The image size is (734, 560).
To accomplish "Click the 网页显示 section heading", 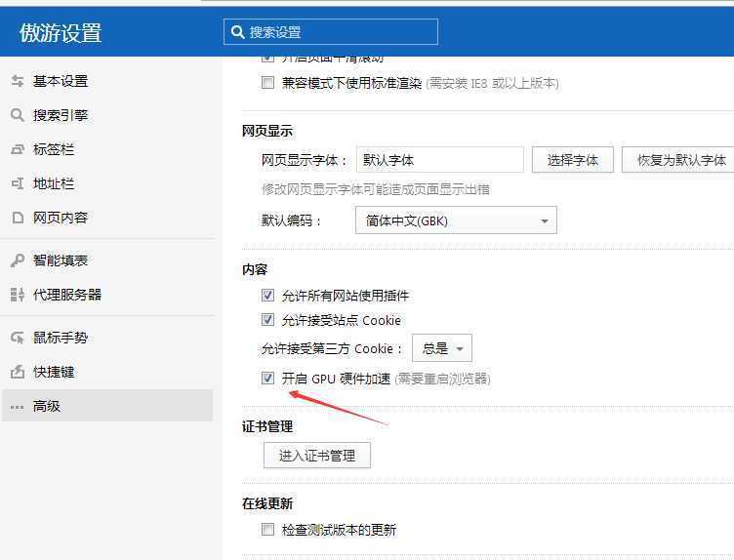I will point(267,131).
